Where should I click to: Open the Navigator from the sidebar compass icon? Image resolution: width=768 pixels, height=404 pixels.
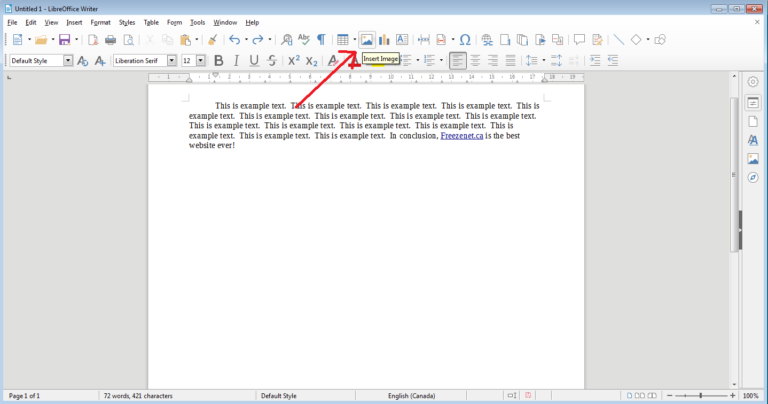[753, 177]
